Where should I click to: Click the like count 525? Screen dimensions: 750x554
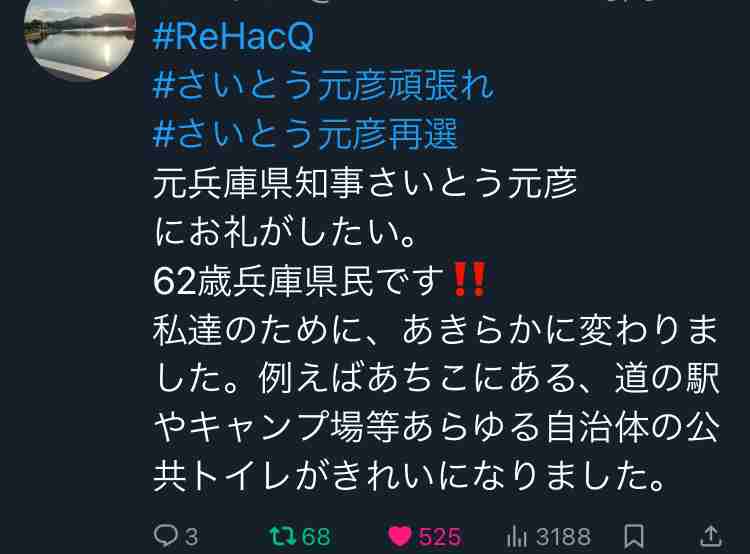click(440, 537)
